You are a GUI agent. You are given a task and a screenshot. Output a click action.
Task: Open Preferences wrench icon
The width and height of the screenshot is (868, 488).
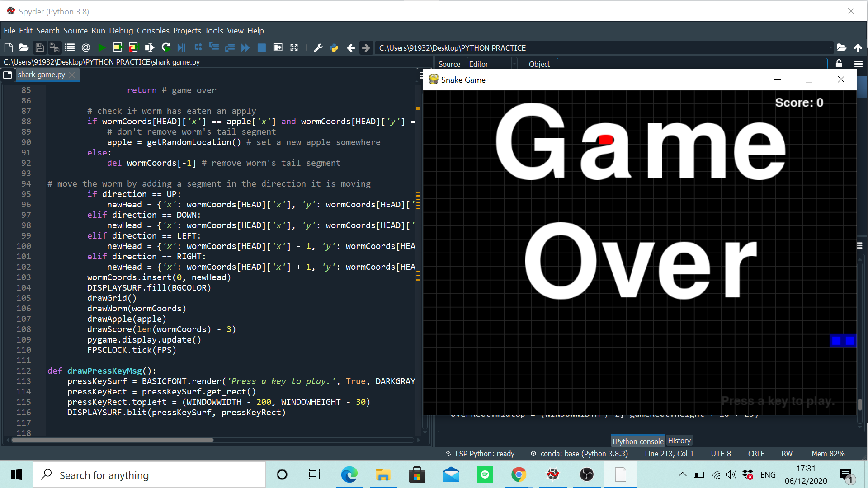[x=318, y=47]
